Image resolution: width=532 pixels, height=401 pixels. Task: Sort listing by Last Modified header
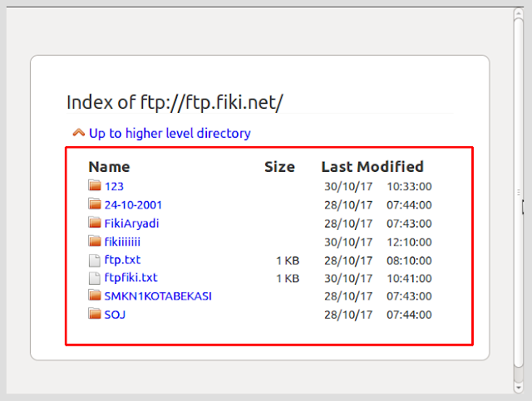coord(372,167)
